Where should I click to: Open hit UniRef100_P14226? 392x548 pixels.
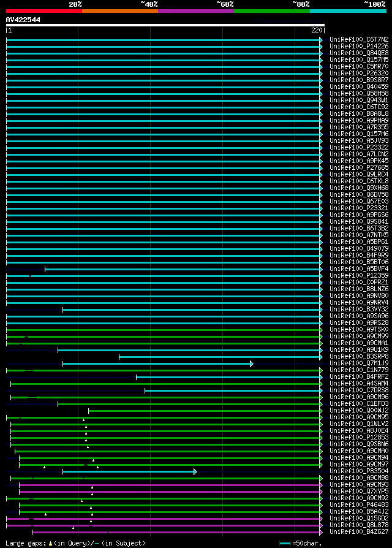(359, 47)
